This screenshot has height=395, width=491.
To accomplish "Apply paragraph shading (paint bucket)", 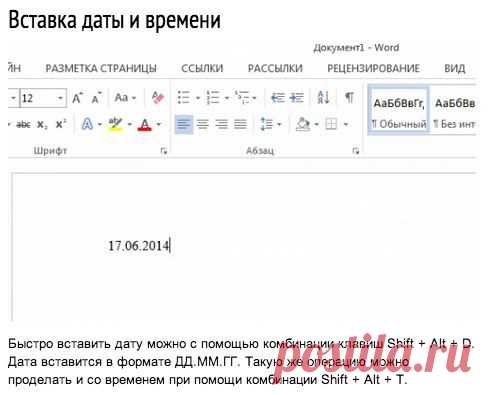I will 303,124.
